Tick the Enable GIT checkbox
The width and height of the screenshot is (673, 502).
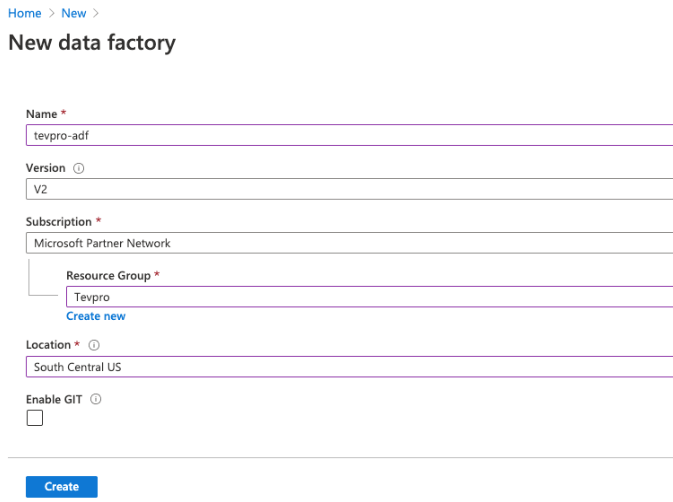[35, 418]
